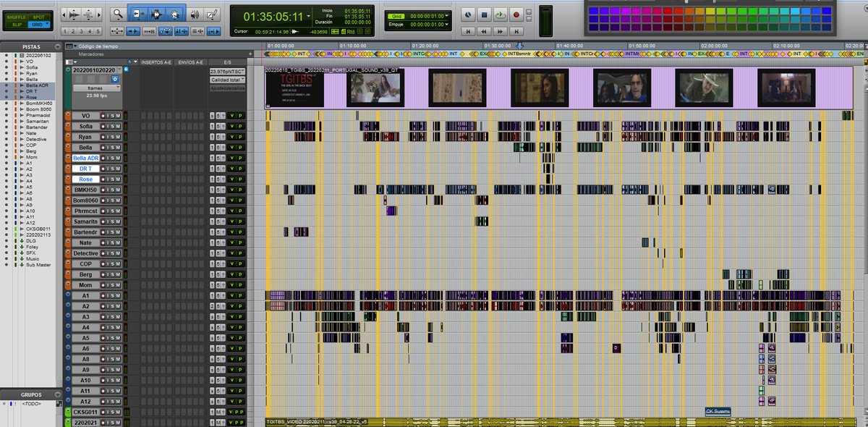This screenshot has height=427, width=868.
Task: Toggle Link Timeline and Edit Selection
Action: (182, 31)
